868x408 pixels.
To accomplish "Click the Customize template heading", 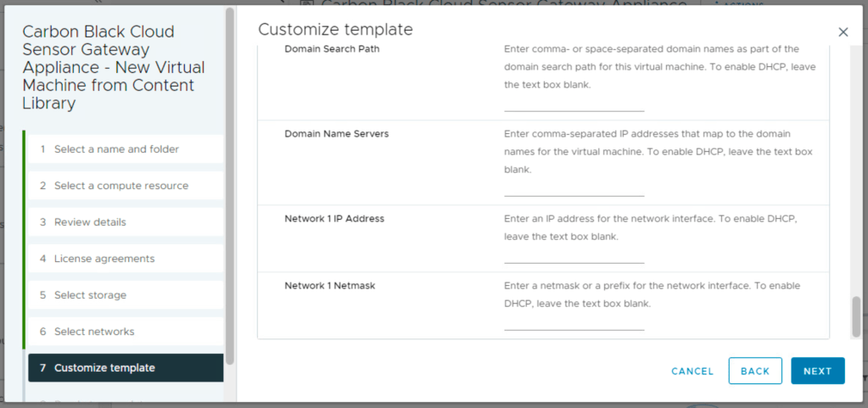I will 335,30.
